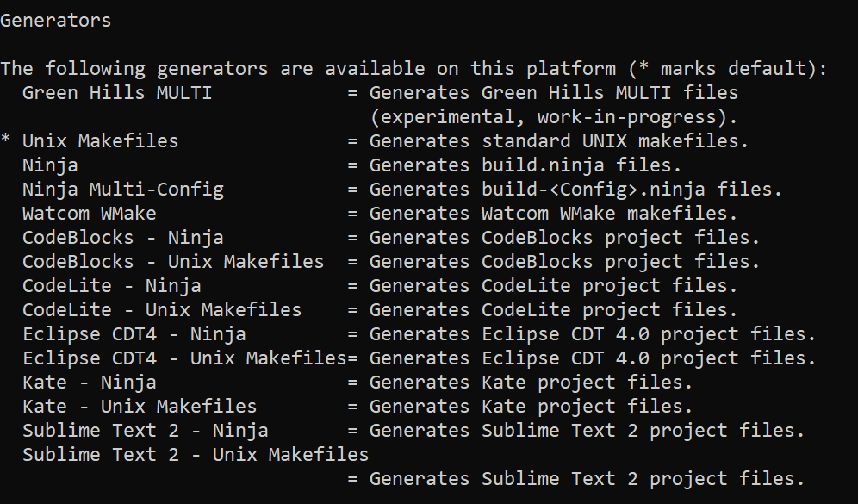Select the Eclipse CDT4 - Ninja entry
The width and height of the screenshot is (858, 504).
pyautogui.click(x=134, y=334)
